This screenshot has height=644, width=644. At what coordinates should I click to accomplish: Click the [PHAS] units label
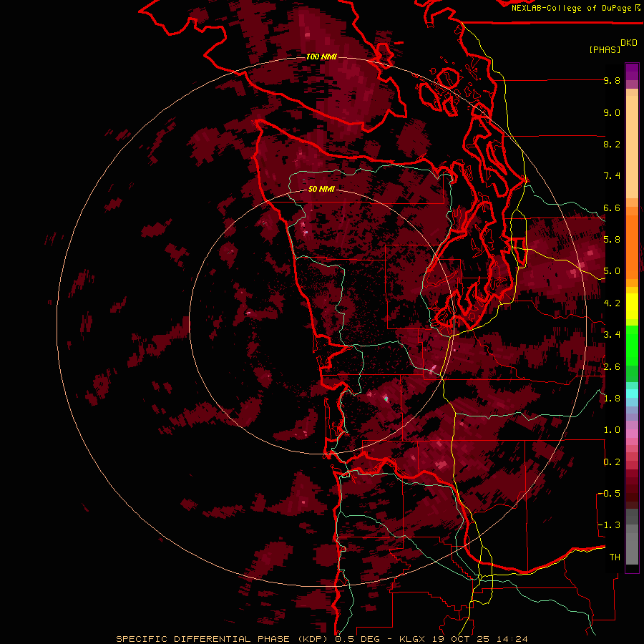click(605, 50)
